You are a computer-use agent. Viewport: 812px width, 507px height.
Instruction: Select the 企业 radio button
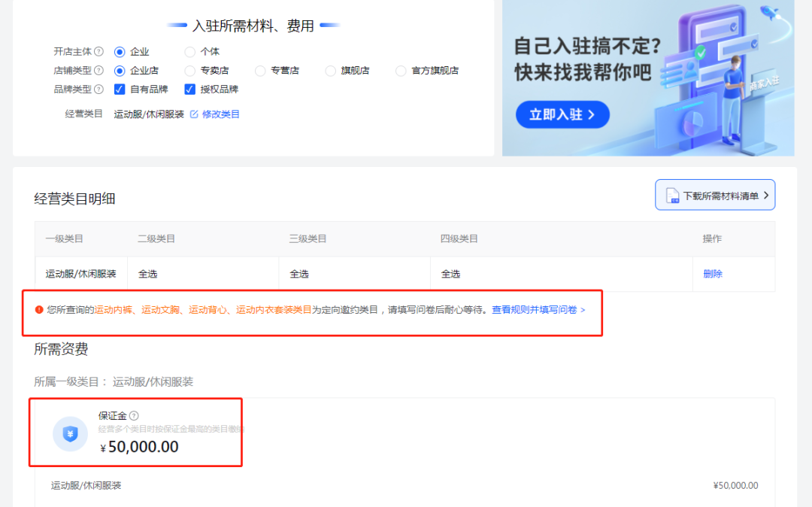120,52
